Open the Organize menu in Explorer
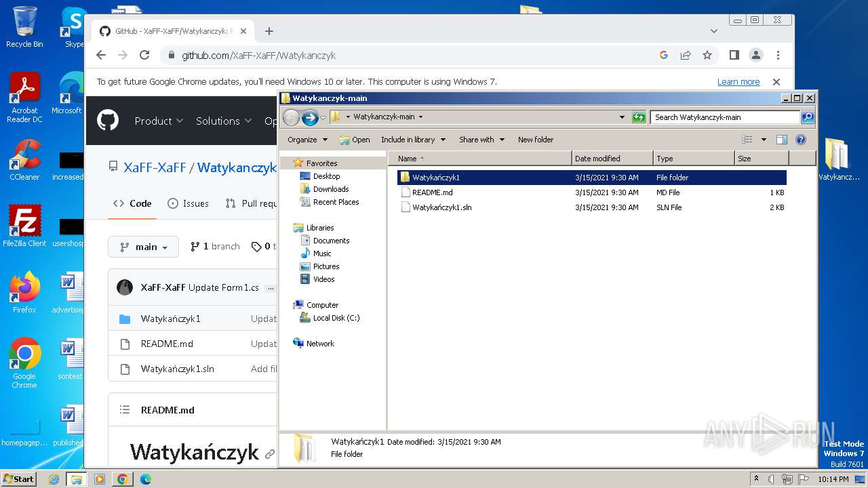The width and height of the screenshot is (868, 488). 307,140
